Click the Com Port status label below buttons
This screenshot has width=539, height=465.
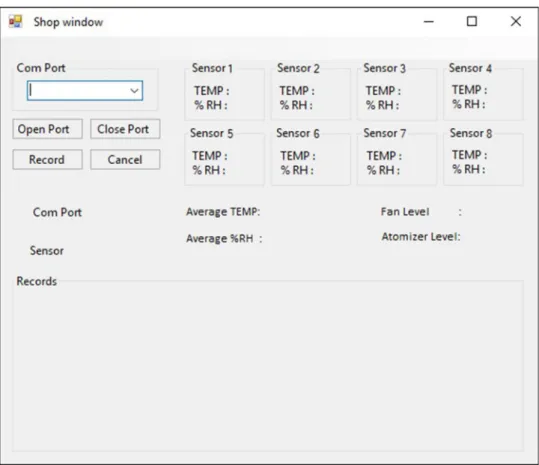click(x=57, y=212)
